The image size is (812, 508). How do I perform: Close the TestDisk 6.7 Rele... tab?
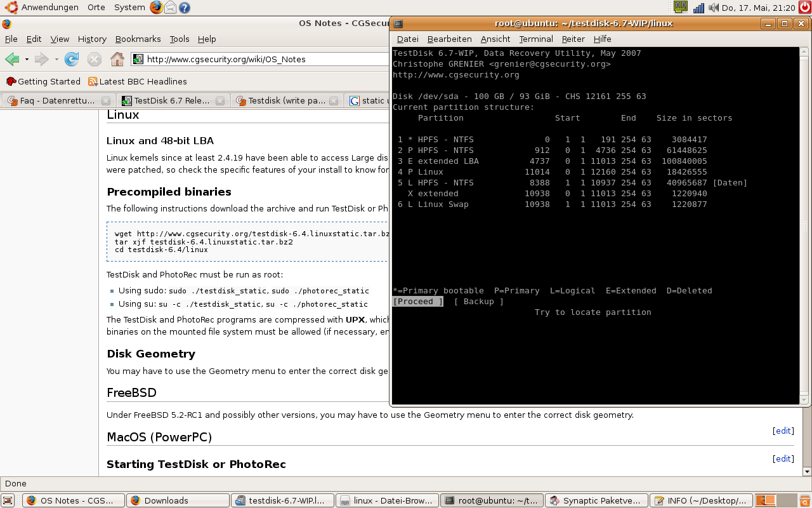pos(220,100)
